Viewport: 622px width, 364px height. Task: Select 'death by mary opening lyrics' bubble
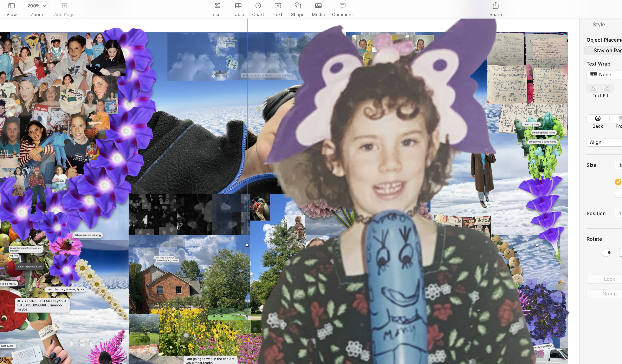(65, 289)
